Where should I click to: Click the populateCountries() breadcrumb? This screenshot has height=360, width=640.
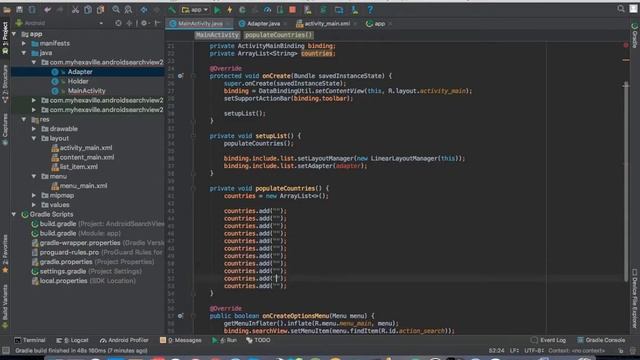[278, 35]
